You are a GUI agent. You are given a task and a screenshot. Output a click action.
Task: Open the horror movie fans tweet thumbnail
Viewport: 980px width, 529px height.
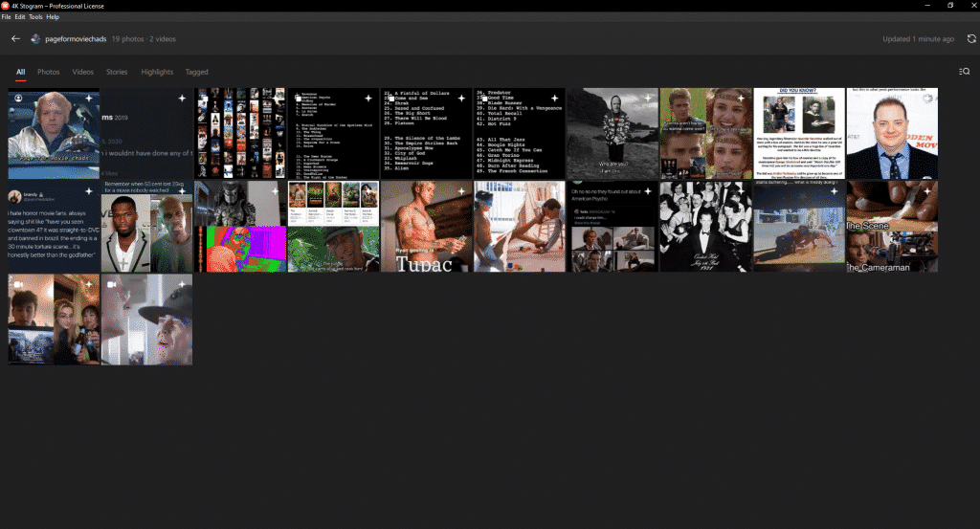pos(54,227)
